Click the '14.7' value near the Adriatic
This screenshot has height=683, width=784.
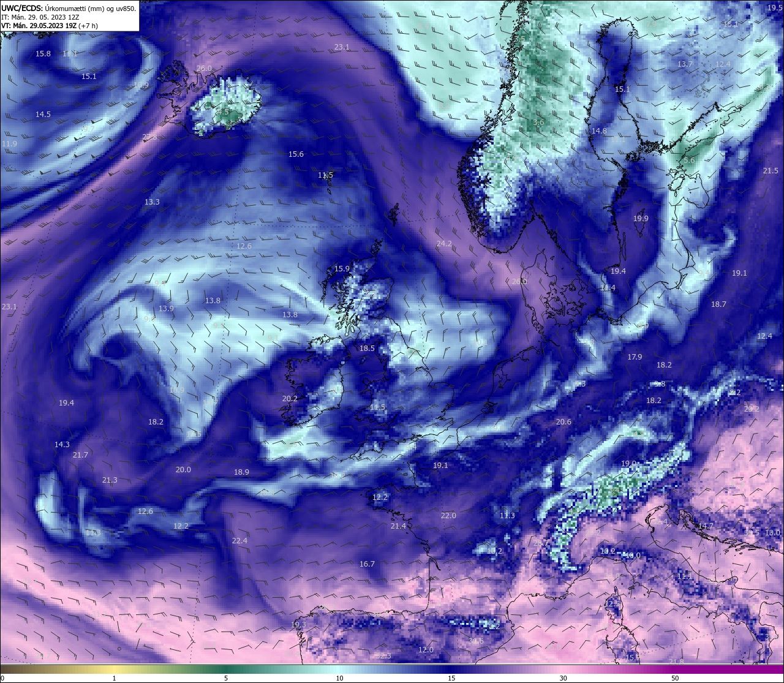click(706, 526)
